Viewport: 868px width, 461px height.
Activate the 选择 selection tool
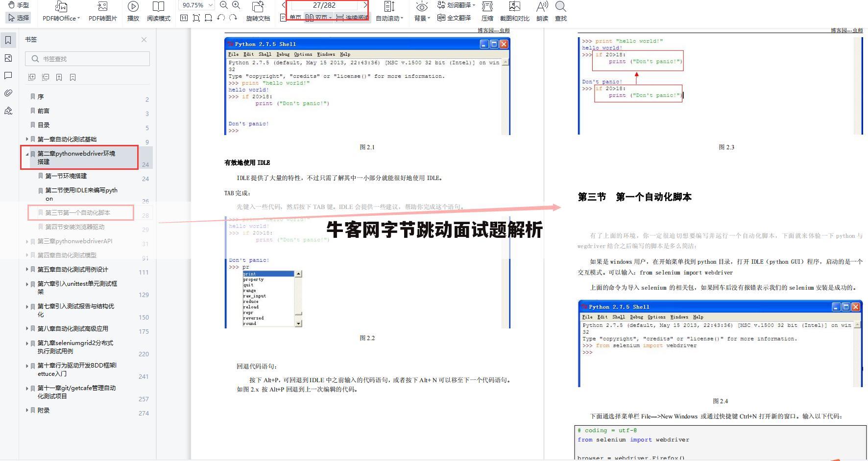coord(18,18)
